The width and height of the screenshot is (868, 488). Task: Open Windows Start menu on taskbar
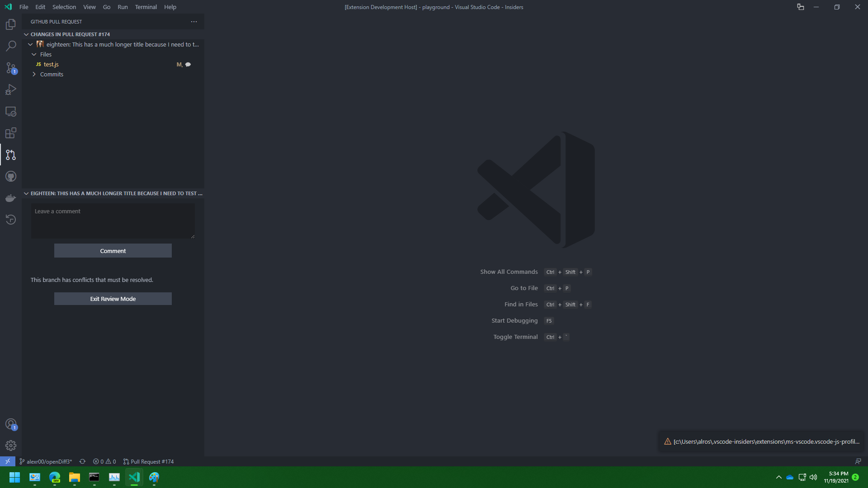point(14,477)
